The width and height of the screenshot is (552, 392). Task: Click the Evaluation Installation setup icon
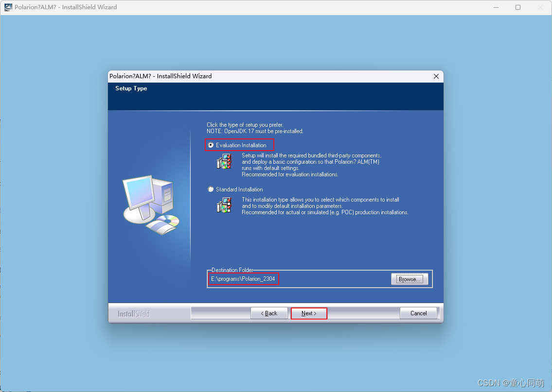224,161
